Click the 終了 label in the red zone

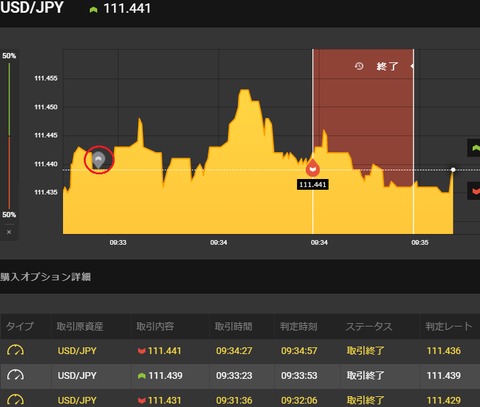tap(388, 66)
